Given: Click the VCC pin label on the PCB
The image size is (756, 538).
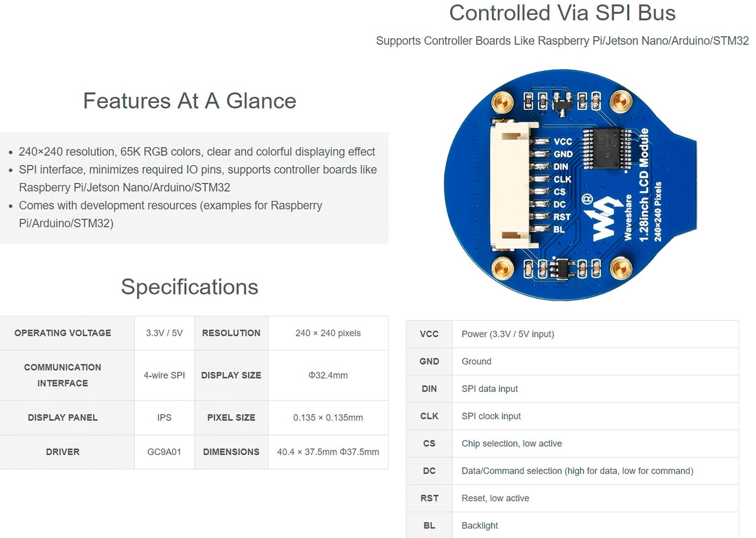Looking at the screenshot, I should [562, 141].
